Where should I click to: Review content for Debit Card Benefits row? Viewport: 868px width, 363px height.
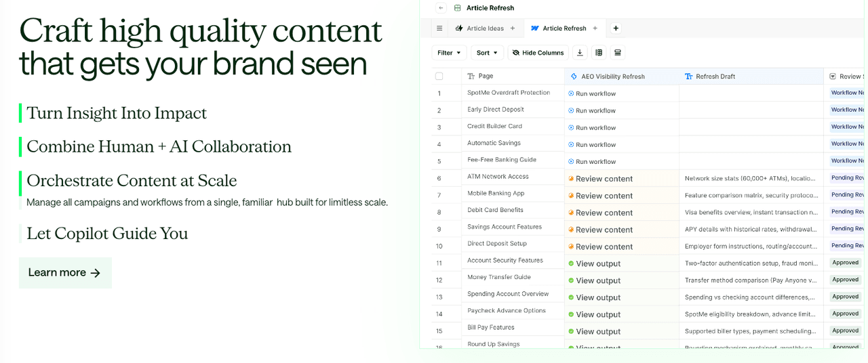click(x=600, y=213)
